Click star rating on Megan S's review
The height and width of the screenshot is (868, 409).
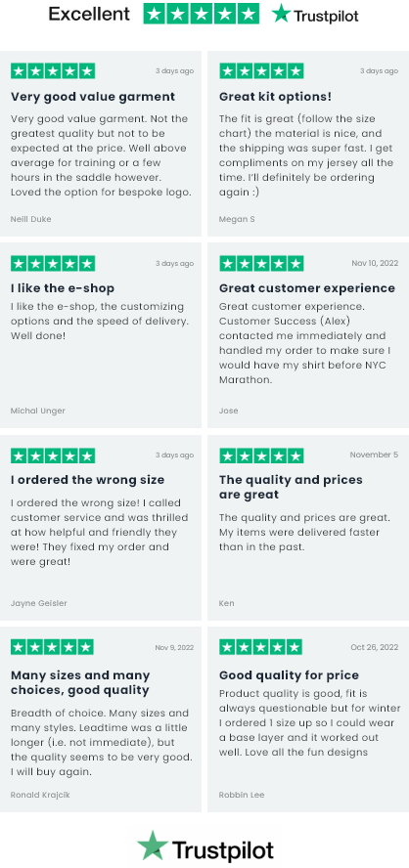click(261, 70)
